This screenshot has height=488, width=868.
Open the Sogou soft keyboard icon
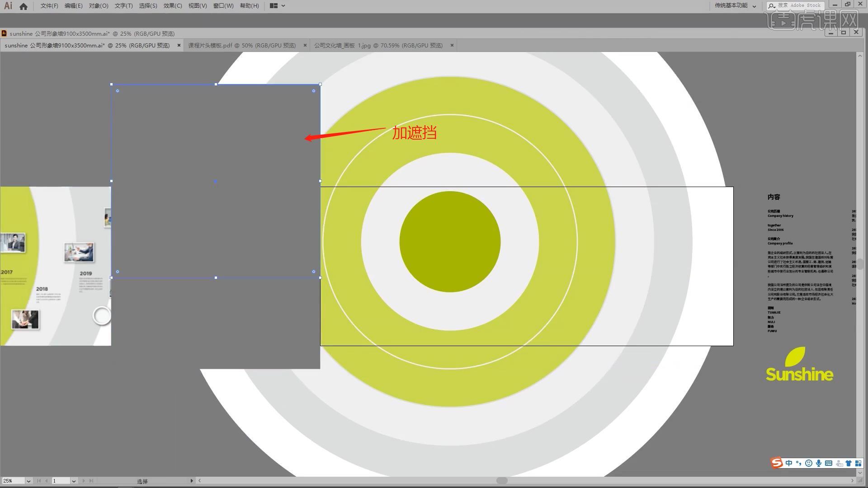point(829,463)
